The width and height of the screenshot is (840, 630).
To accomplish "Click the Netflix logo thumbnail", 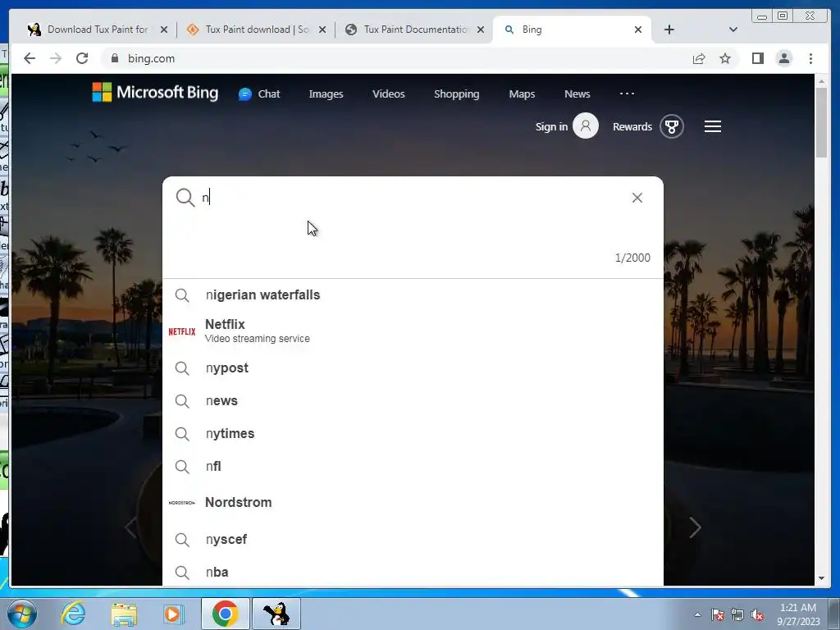I will 182,331.
